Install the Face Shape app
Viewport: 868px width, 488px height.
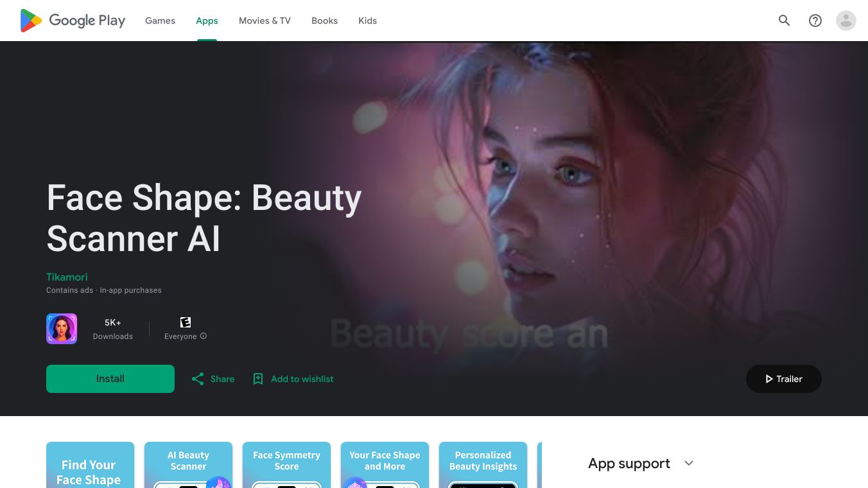click(110, 379)
